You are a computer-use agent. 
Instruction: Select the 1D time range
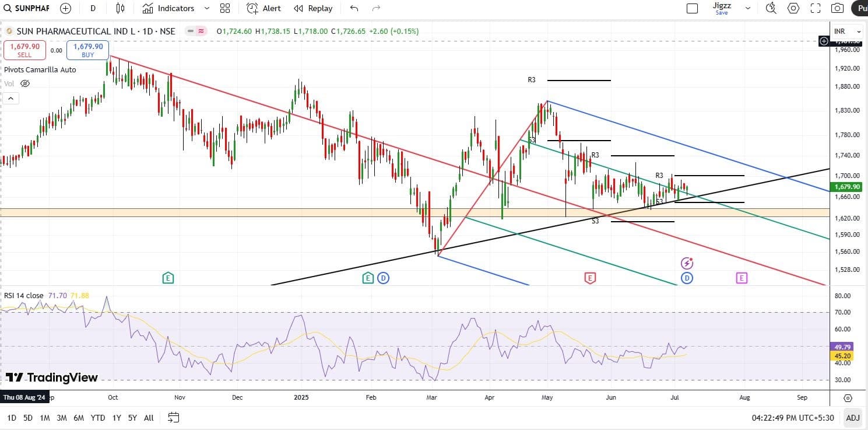[12, 417]
